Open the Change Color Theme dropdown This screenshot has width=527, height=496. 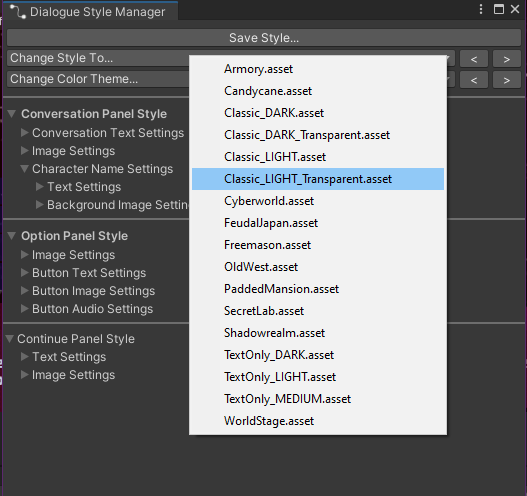click(x=97, y=79)
